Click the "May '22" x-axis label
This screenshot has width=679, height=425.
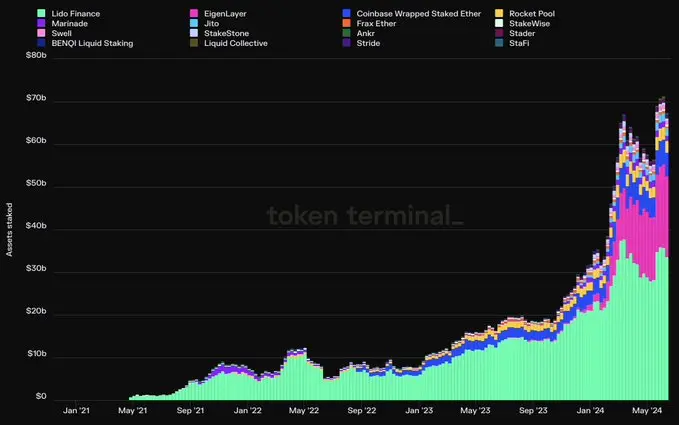(304, 410)
